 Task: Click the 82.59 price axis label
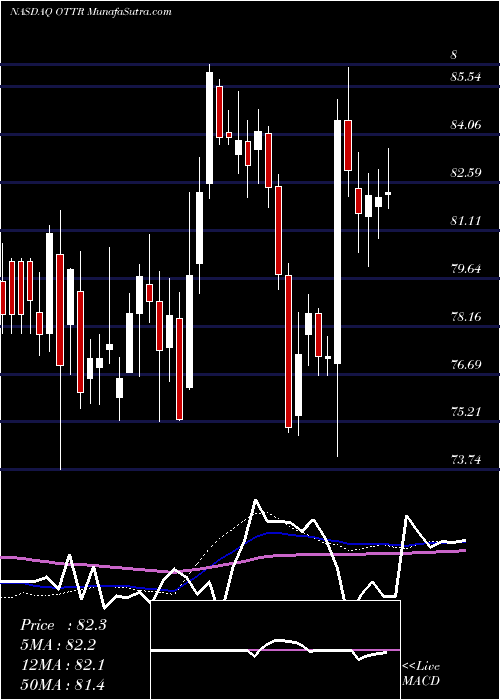(467, 172)
